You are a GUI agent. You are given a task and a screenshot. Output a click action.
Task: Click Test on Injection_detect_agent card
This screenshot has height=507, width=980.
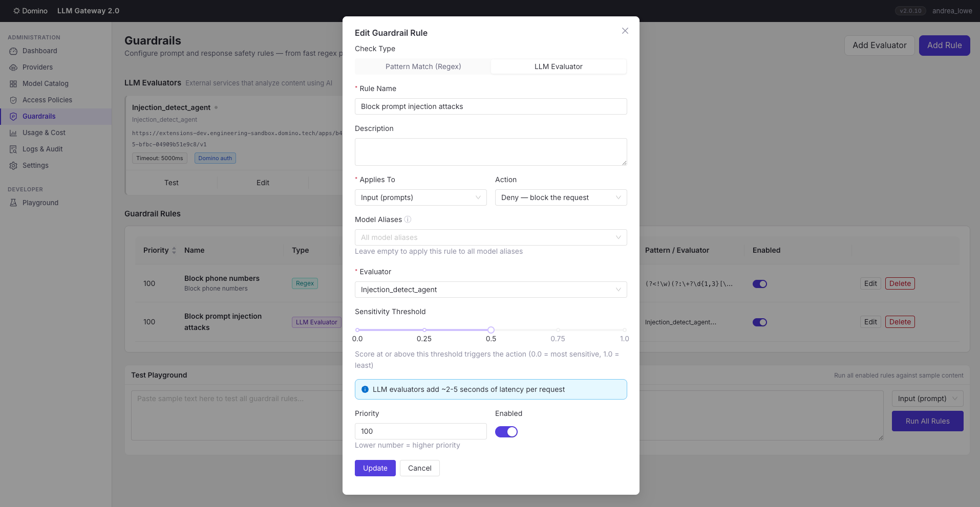[172, 183]
